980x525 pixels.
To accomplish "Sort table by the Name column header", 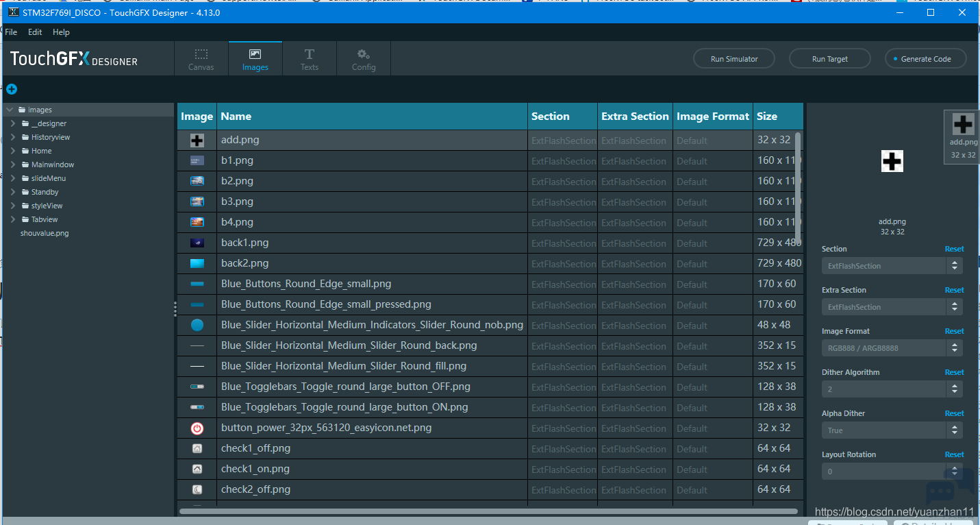I will 372,117.
